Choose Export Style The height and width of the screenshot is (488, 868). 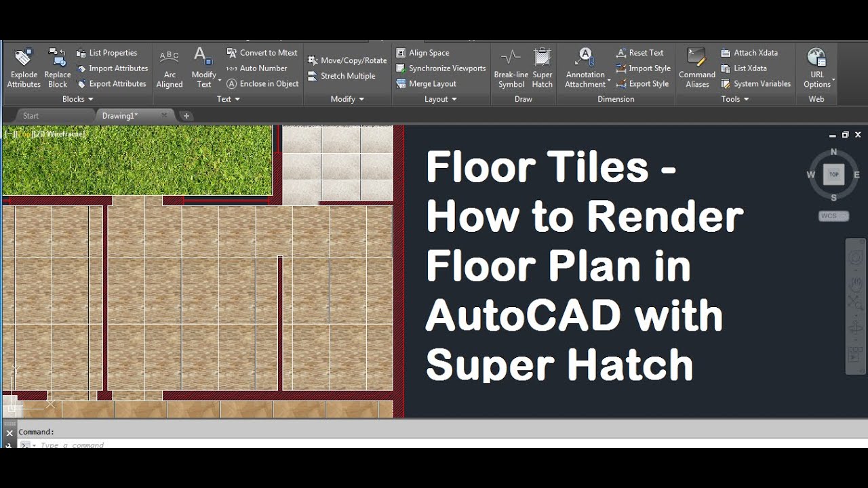(642, 84)
